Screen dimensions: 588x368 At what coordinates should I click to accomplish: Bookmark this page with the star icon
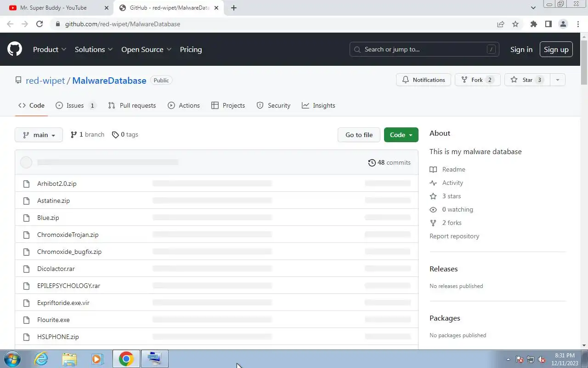click(x=515, y=24)
